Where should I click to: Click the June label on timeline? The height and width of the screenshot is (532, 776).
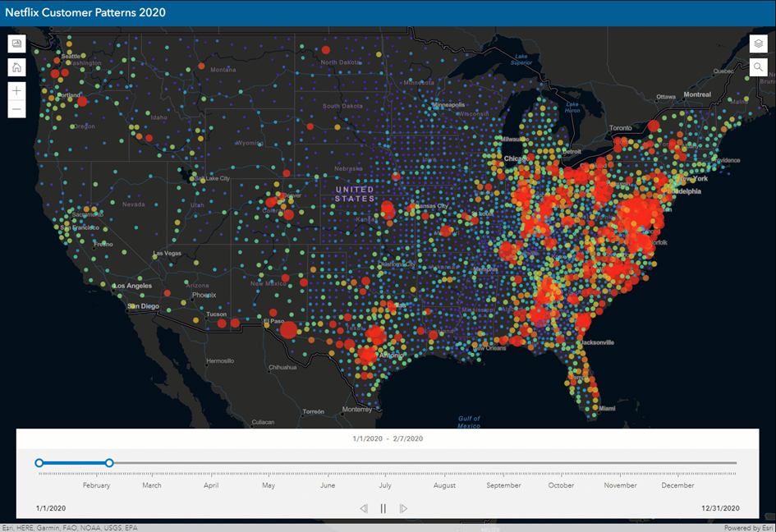coord(328,485)
